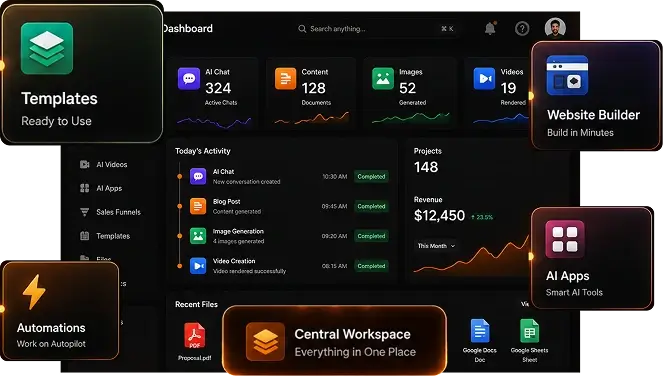
Task: Click the "Work on Autopilot" subtitle
Action: (51, 344)
